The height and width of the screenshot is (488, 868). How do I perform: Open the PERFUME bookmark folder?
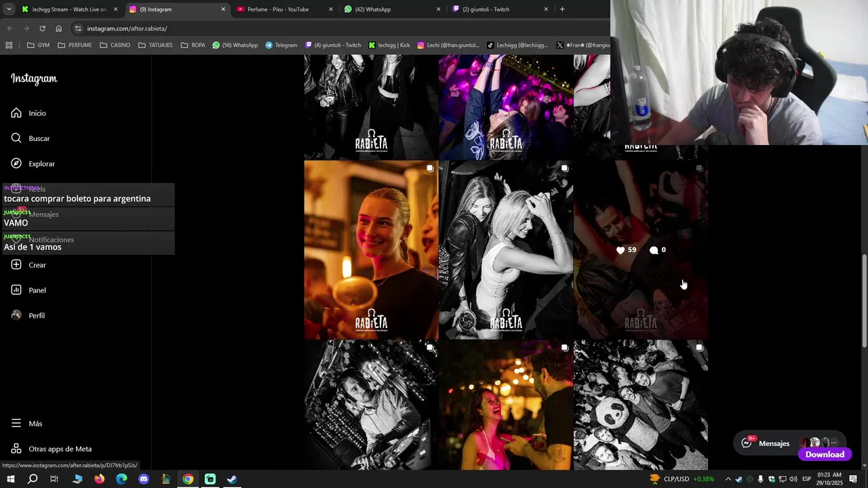click(x=75, y=45)
